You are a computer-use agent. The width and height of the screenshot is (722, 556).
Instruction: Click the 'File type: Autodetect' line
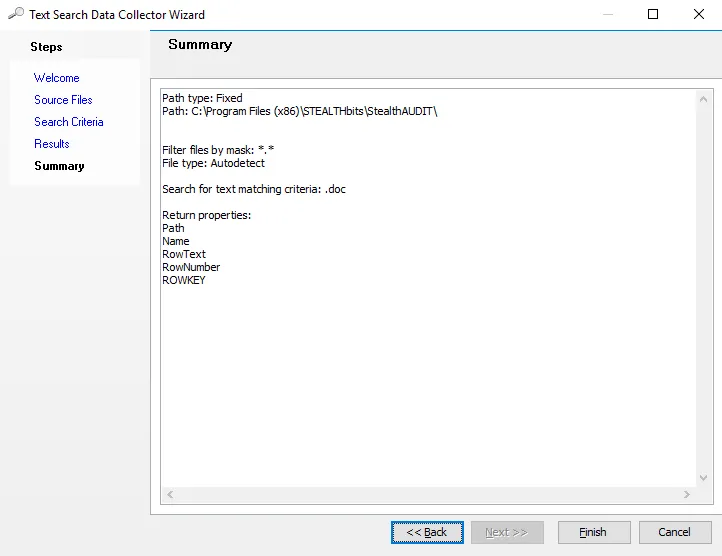point(214,163)
